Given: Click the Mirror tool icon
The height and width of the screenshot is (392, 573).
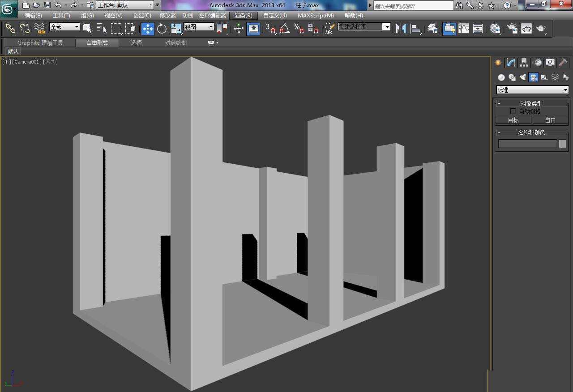Looking at the screenshot, I should tap(401, 29).
